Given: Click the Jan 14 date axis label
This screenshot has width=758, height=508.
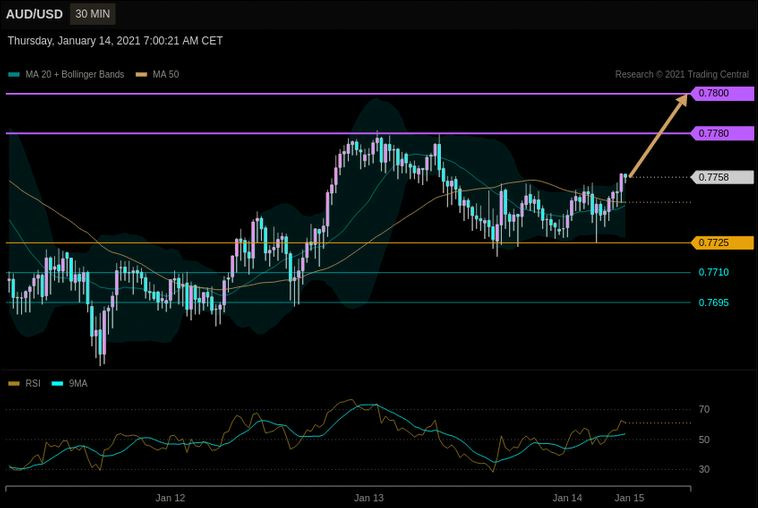Looking at the screenshot, I should pos(568,498).
